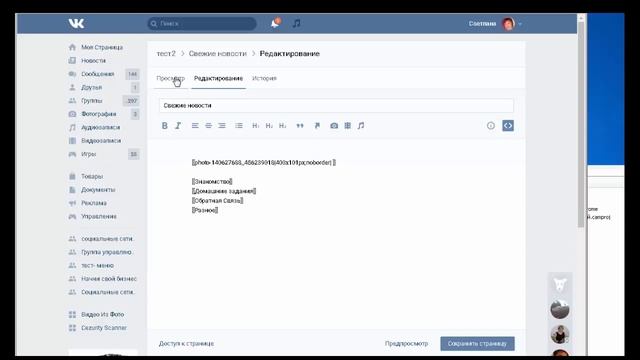Toggle wiki markup code mode button
Screen dimensions: 640x360
[508, 126]
